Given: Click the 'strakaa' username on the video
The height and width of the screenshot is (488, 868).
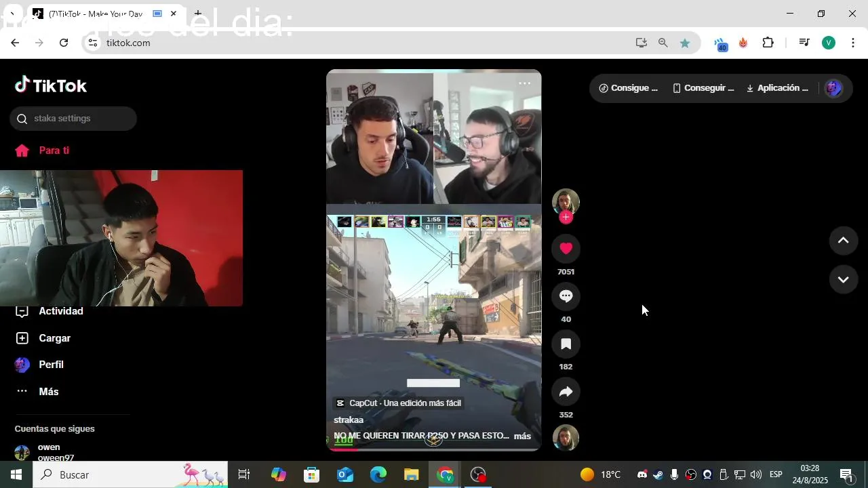Looking at the screenshot, I should [349, 420].
